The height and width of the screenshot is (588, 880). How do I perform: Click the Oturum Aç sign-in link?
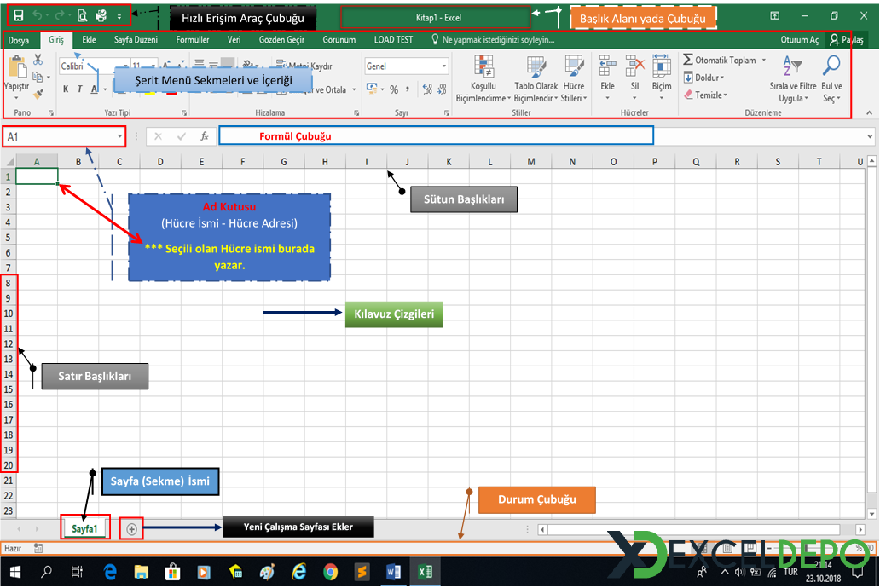coord(799,40)
